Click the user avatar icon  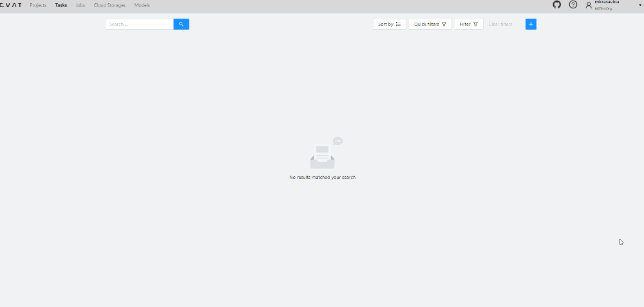tap(589, 5)
